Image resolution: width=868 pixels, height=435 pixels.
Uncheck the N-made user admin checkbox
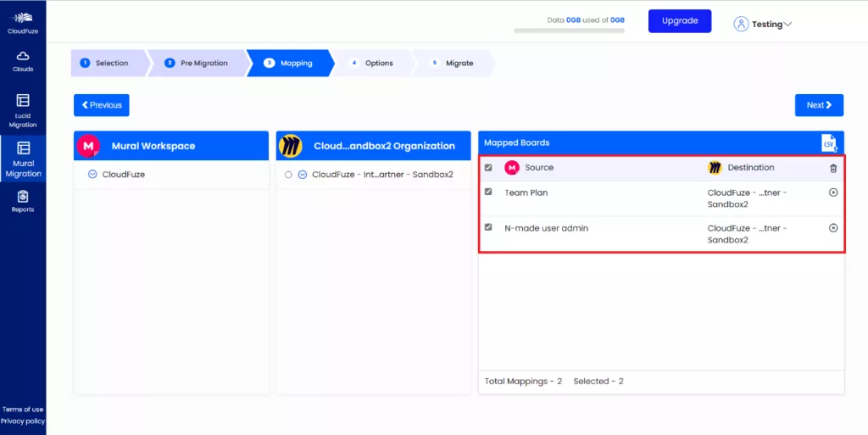[488, 227]
